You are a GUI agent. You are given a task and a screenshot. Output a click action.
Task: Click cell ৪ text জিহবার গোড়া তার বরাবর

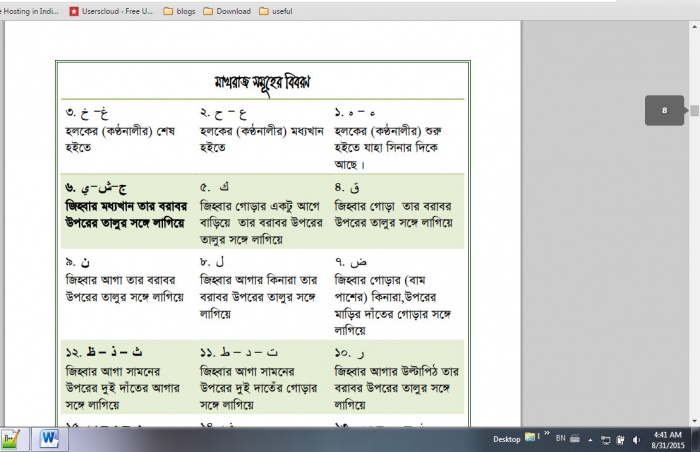(x=394, y=214)
